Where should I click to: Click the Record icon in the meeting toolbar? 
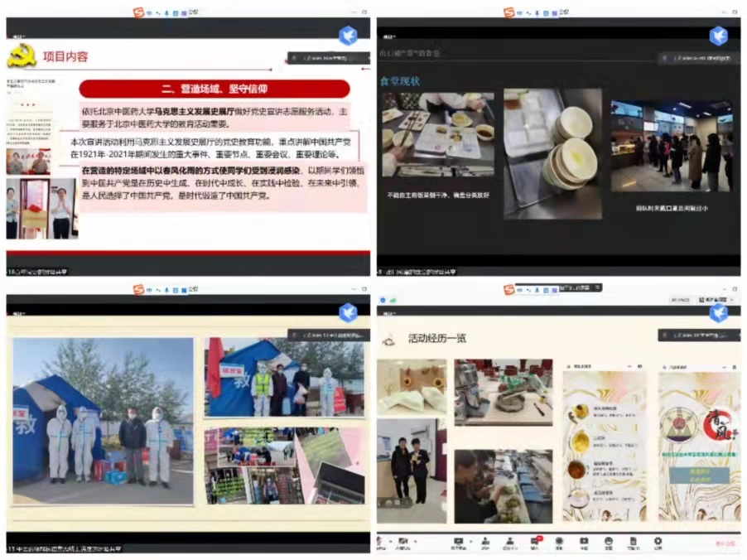[560, 541]
